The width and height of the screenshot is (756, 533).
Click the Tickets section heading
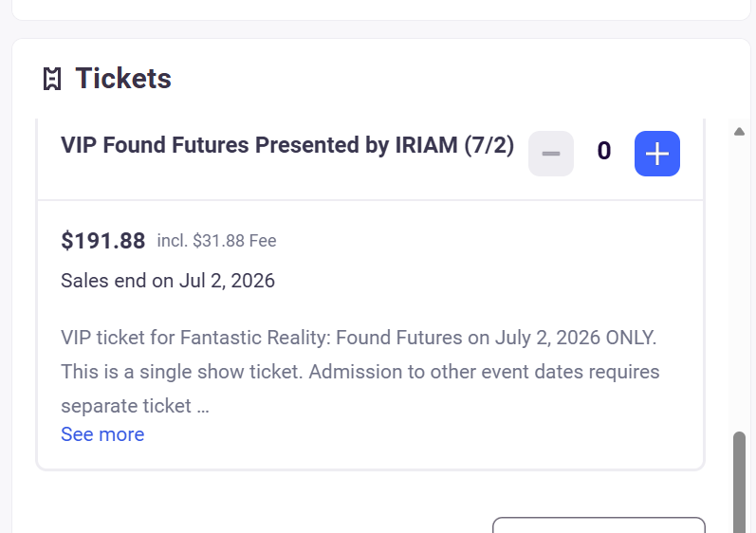pos(123,79)
